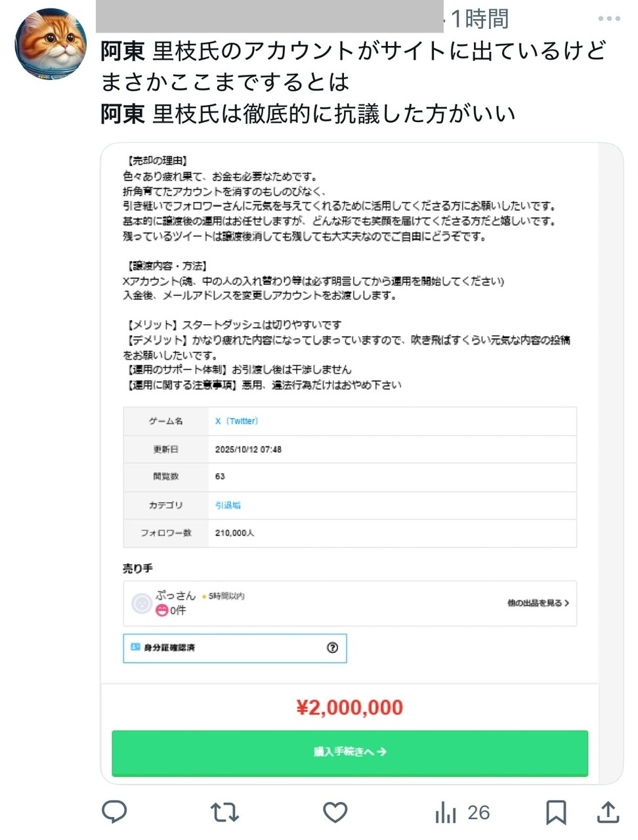Click the ¥2,000,000 price text
Screen dimensions: 638x840
[350, 707]
